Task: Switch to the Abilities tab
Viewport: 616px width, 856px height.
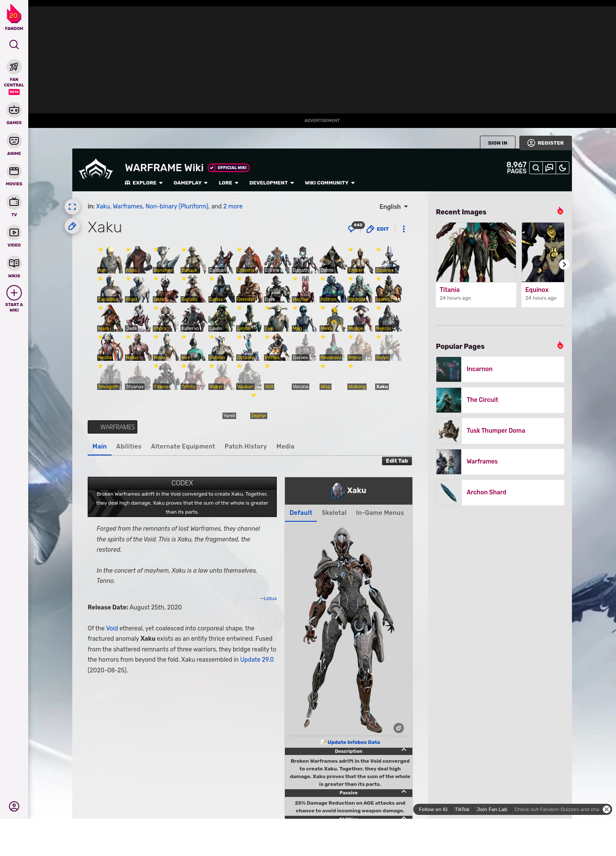Action: (129, 446)
